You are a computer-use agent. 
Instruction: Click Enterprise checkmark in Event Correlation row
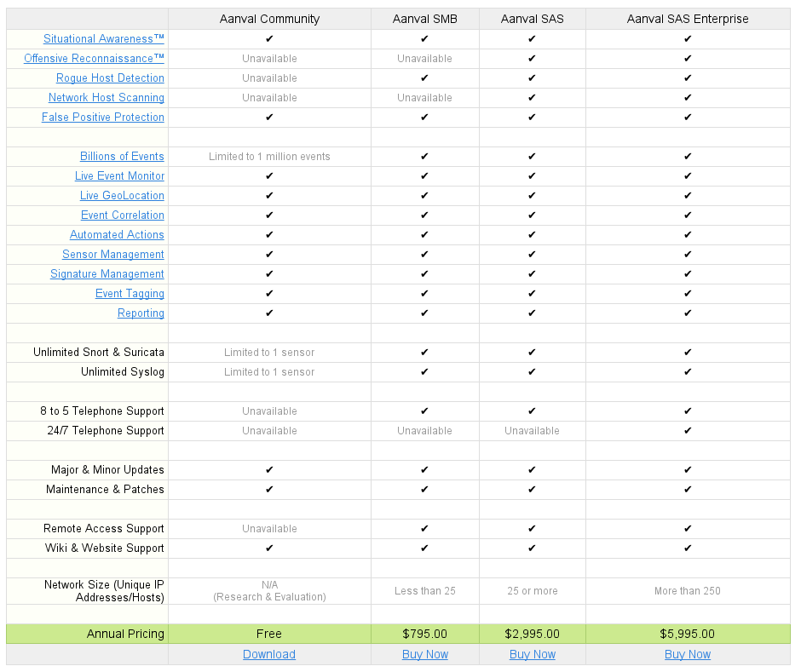click(x=688, y=215)
